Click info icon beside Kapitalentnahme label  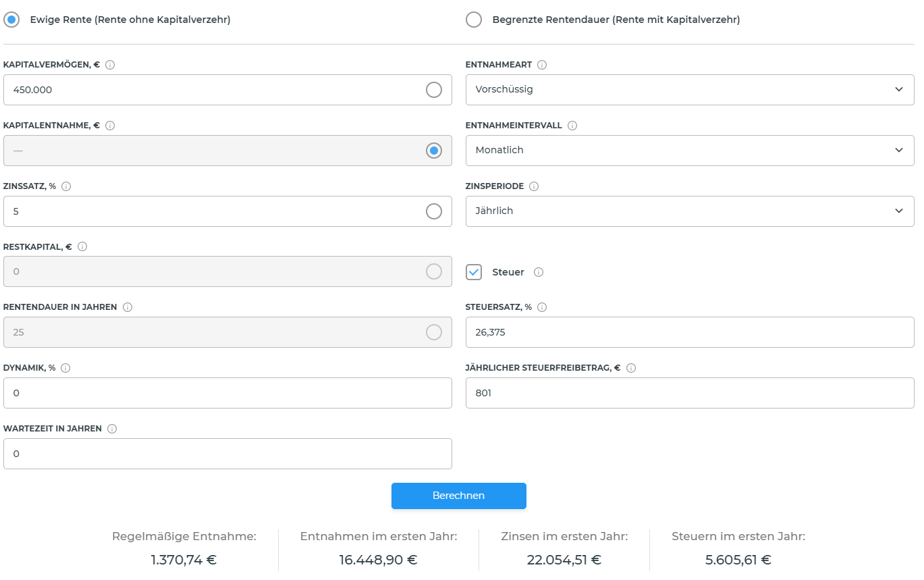click(110, 126)
